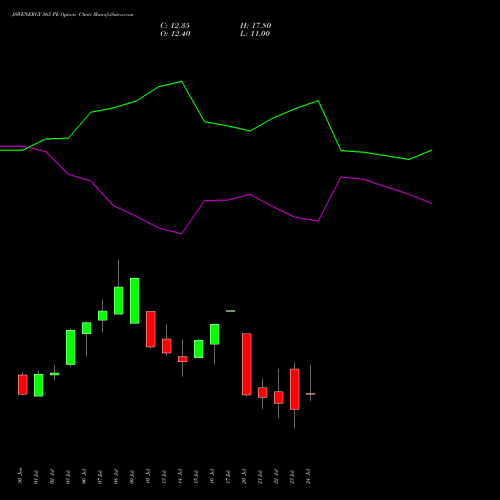Select the closing price C: 12.35 label
The width and height of the screenshot is (500, 500).
(x=175, y=26)
